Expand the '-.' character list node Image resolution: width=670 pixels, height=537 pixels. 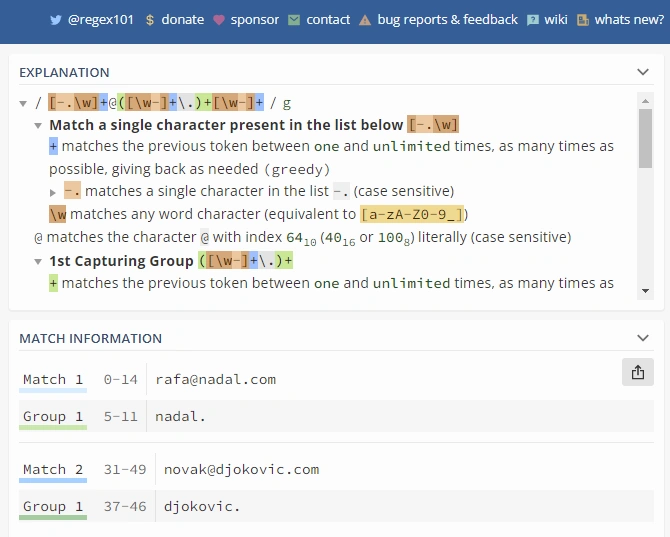(53, 192)
